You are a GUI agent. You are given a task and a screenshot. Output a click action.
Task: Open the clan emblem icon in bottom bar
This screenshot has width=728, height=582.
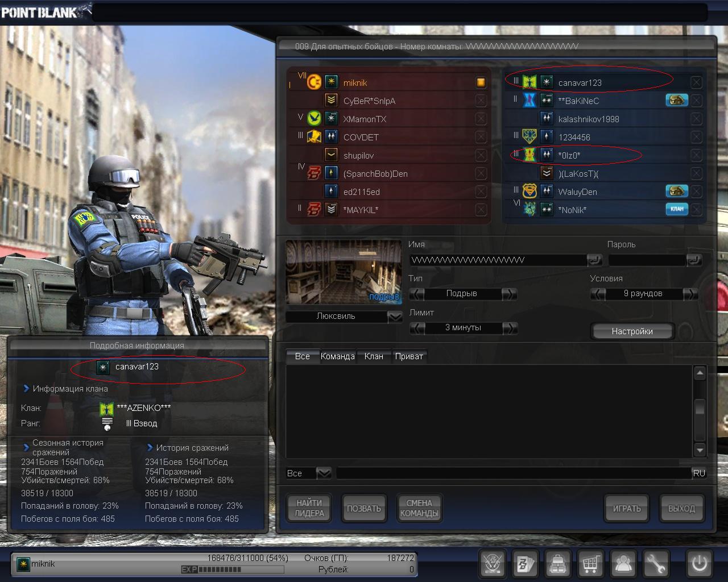[x=491, y=564]
